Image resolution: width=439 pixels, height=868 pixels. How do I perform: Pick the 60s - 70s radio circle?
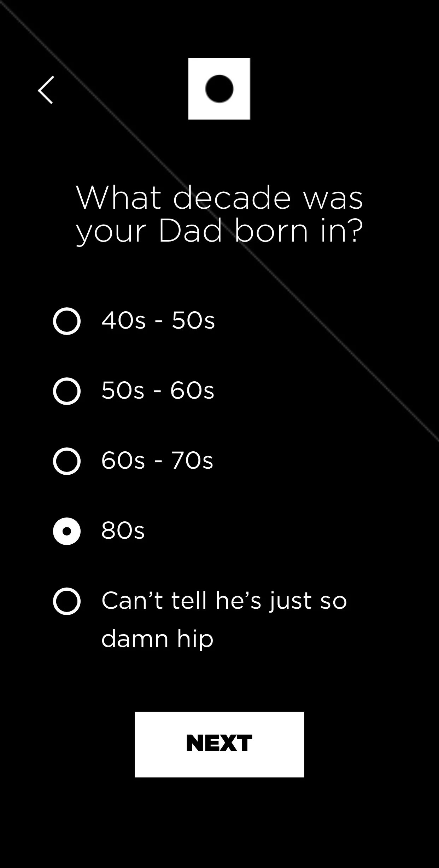(67, 461)
